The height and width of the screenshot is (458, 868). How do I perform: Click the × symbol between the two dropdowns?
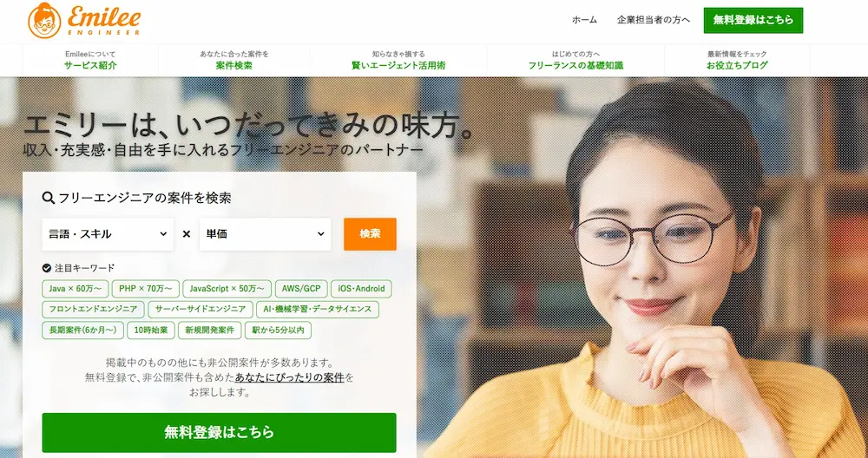pos(187,234)
